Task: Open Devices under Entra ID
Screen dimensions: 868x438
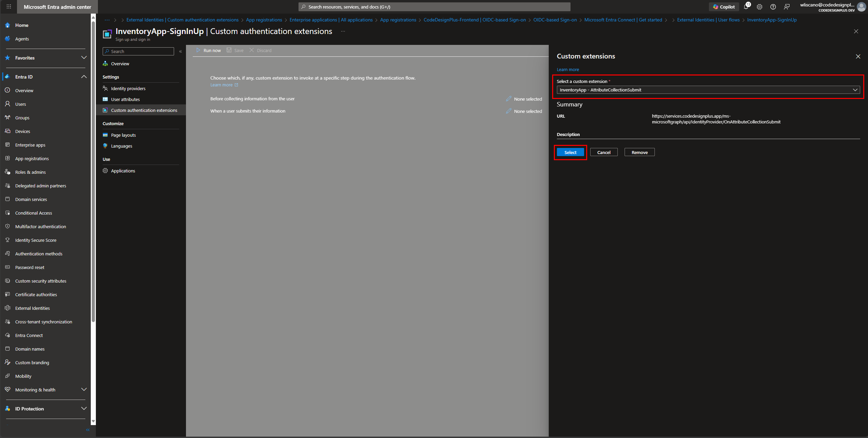Action: (22, 131)
